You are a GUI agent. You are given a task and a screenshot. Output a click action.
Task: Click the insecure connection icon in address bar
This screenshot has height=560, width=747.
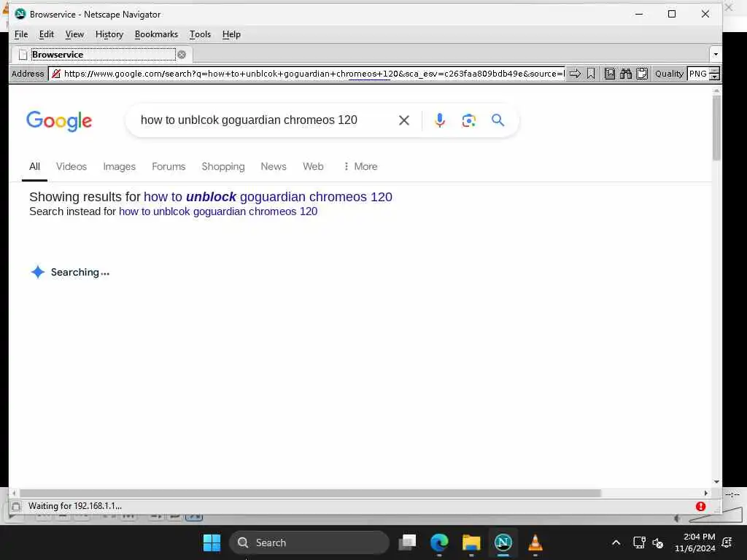(x=56, y=74)
